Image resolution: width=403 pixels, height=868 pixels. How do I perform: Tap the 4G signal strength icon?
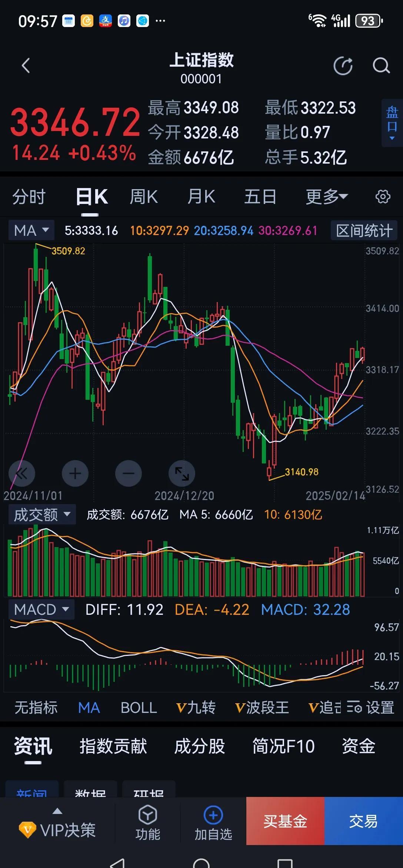tap(341, 21)
